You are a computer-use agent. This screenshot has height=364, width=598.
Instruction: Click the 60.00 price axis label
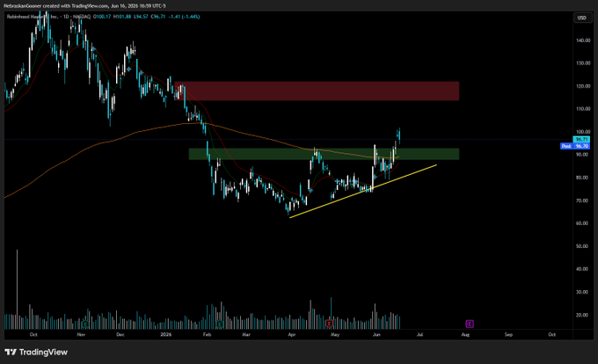click(582, 223)
